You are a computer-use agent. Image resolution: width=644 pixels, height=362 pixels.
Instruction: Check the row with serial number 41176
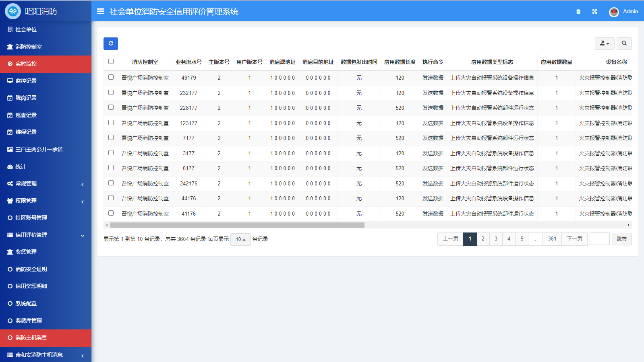pos(111,213)
